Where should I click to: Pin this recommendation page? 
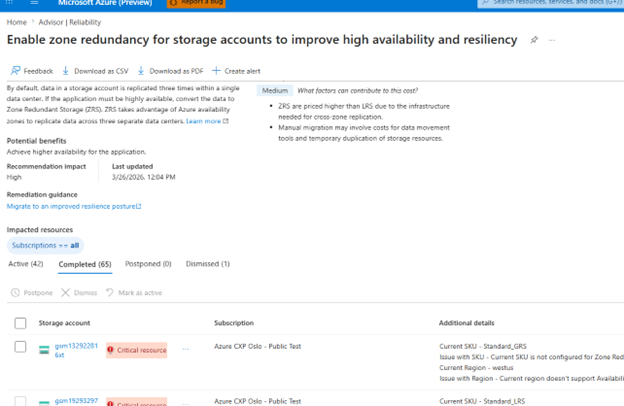click(x=534, y=40)
